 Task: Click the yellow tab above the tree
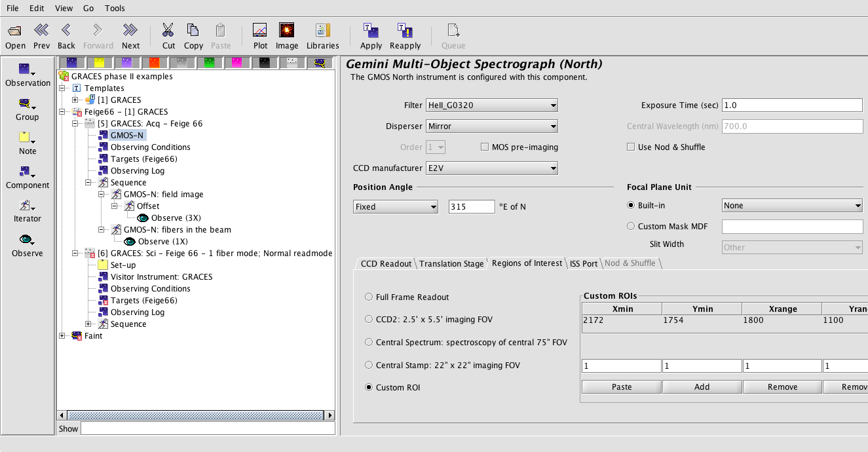100,63
